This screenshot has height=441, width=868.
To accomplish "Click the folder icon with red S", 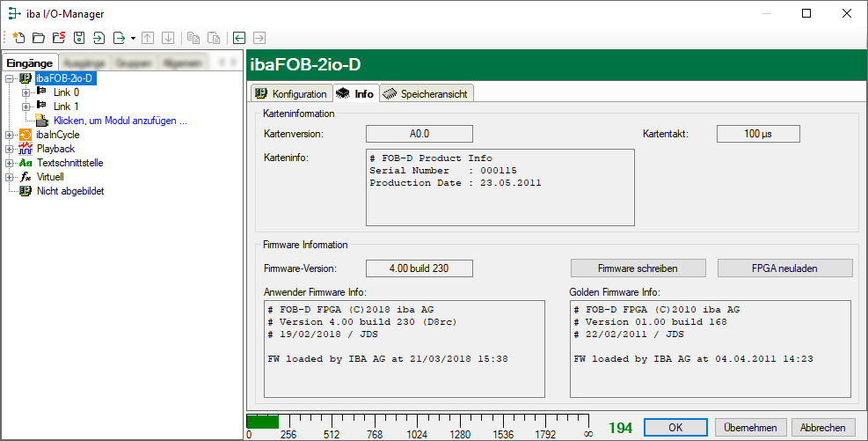I will (59, 38).
